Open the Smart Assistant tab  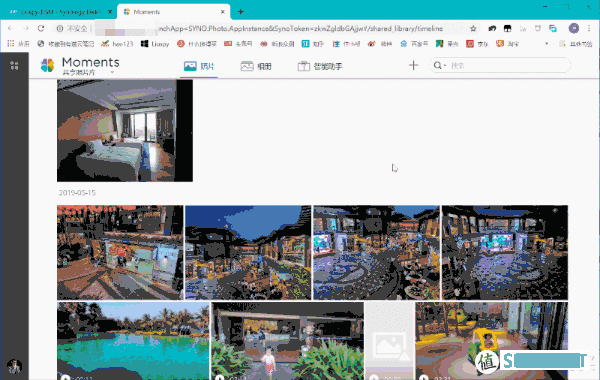point(320,66)
